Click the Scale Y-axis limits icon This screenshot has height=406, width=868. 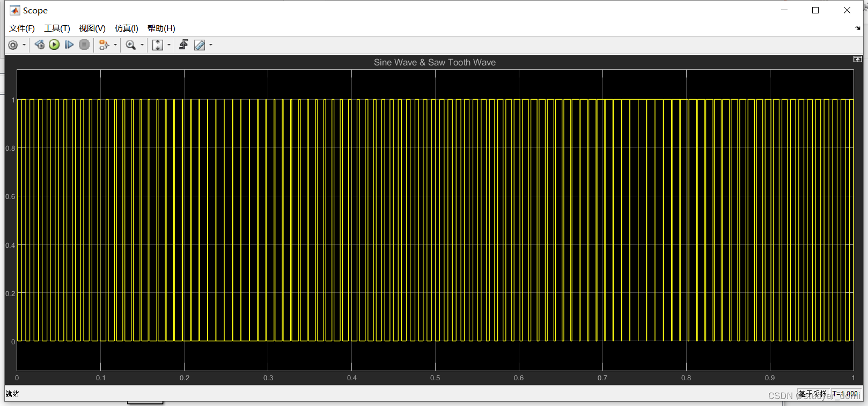pos(158,45)
